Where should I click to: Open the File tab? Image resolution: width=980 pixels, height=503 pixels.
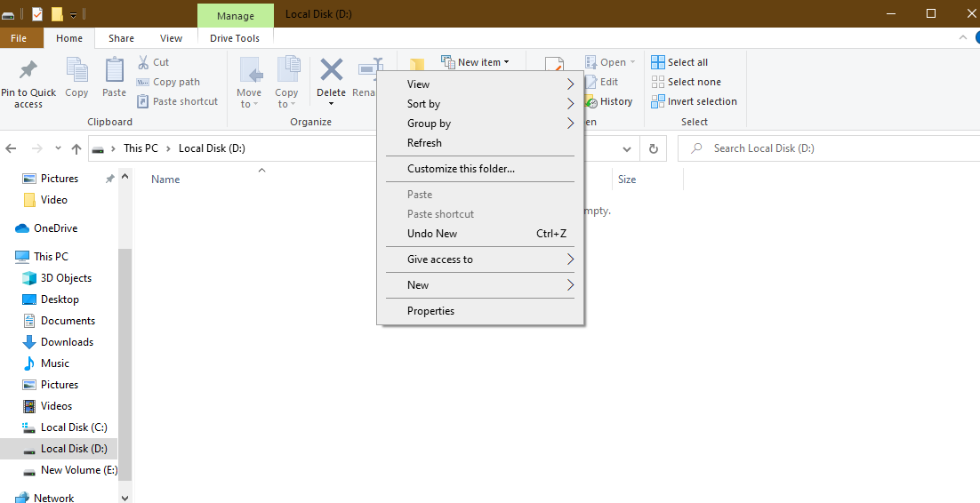tap(19, 38)
